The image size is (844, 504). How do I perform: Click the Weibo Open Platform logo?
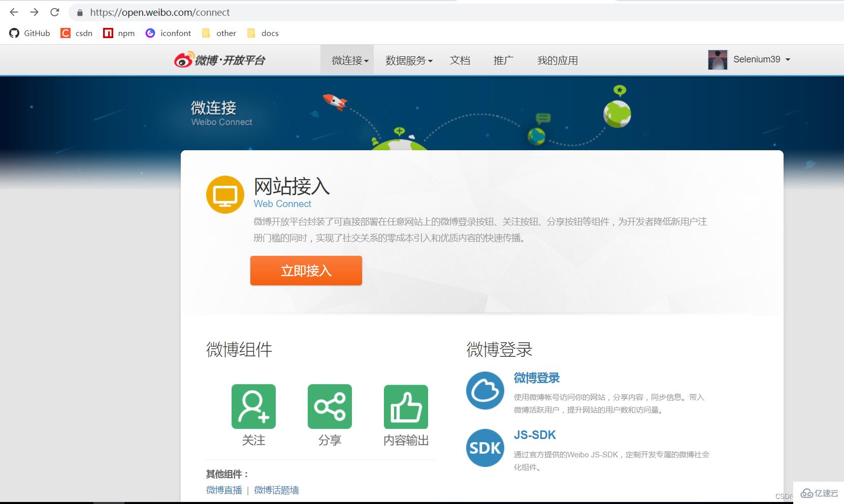coord(219,60)
